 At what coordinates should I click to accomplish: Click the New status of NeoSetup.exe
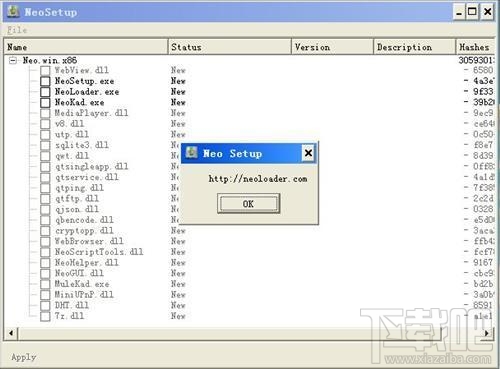click(178, 81)
